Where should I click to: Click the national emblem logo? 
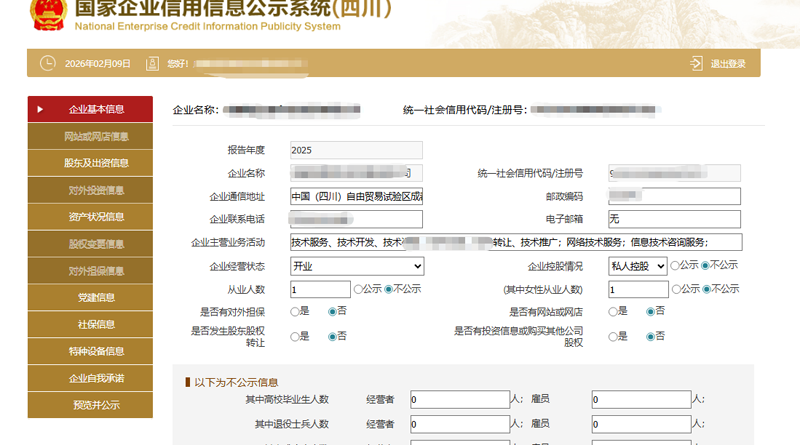[48, 14]
